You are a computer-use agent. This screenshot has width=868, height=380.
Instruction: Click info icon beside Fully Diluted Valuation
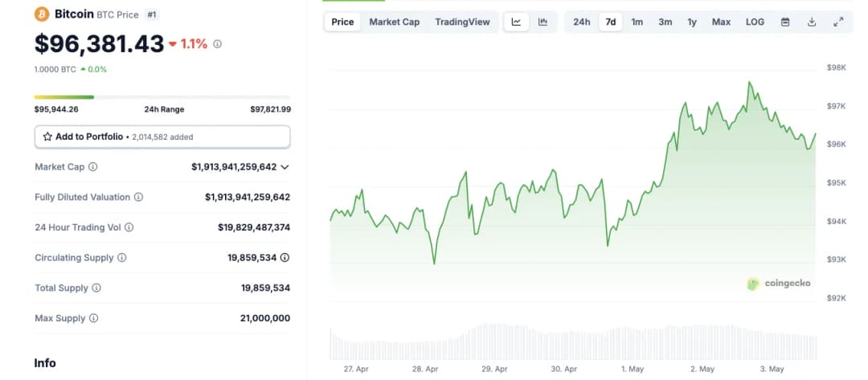(138, 198)
